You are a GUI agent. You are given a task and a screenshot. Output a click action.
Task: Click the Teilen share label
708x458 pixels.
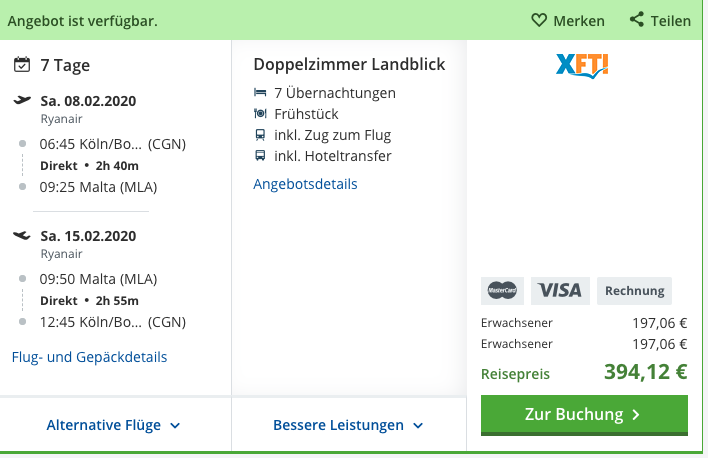[671, 21]
